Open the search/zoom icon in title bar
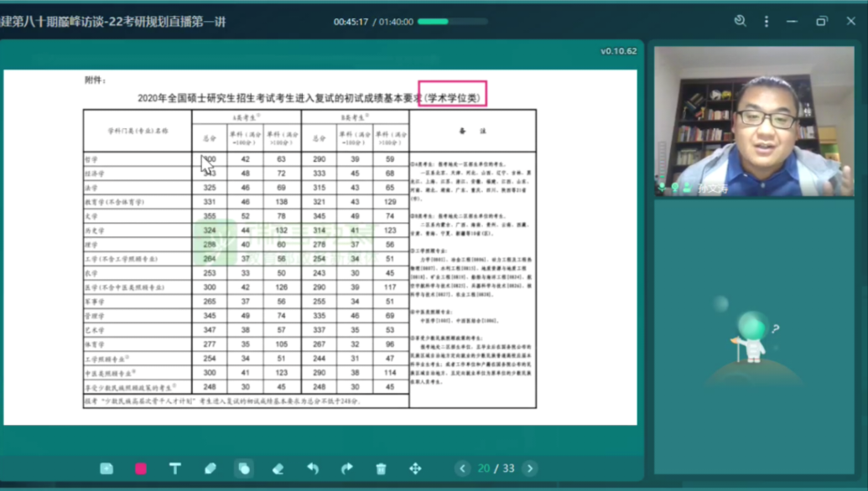This screenshot has width=868, height=491. point(741,21)
